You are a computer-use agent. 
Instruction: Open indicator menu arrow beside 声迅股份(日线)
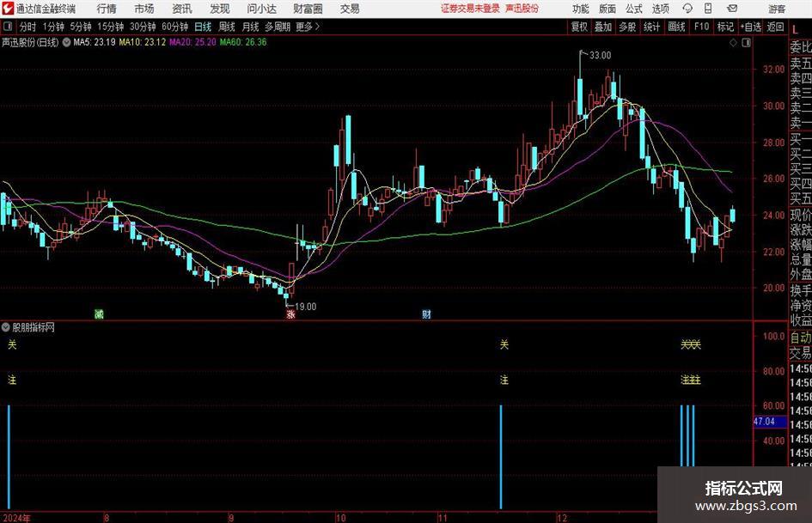tap(66, 42)
